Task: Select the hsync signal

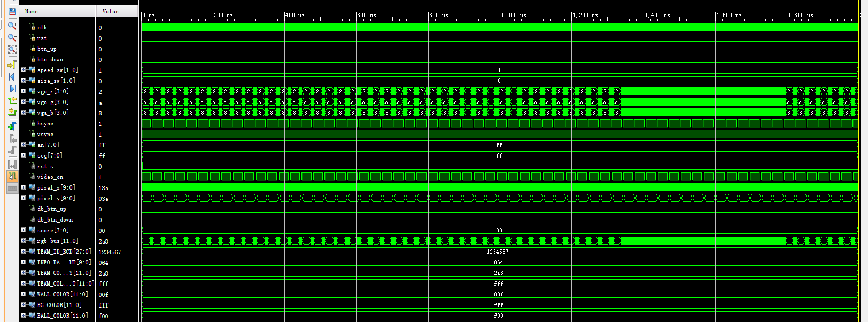Action: click(x=45, y=123)
